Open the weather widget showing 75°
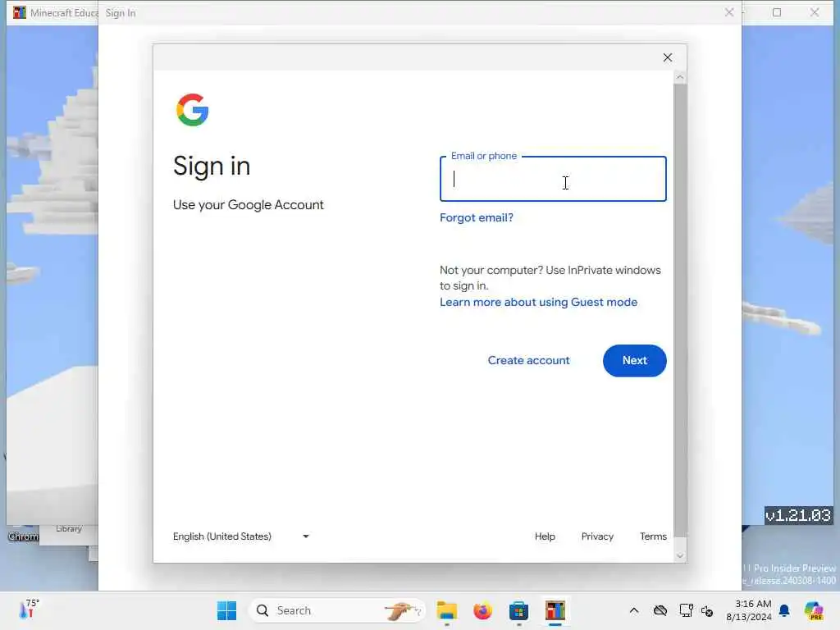840x630 pixels. click(x=29, y=609)
